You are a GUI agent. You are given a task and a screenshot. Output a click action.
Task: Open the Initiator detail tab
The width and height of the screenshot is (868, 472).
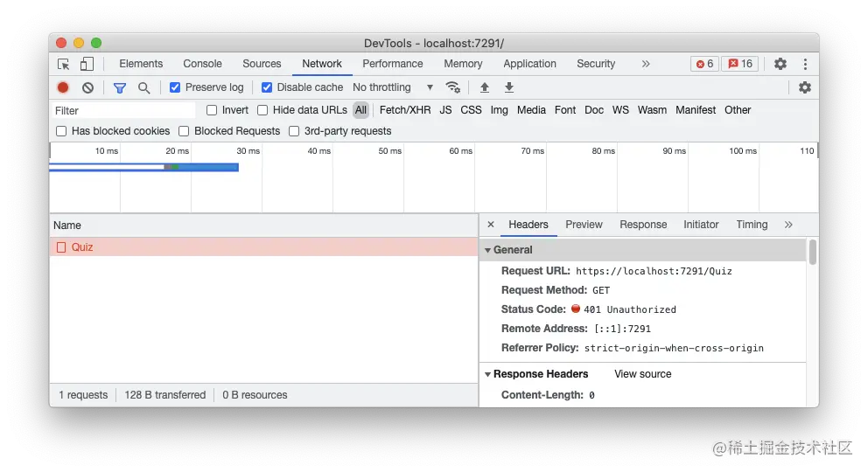pos(701,225)
